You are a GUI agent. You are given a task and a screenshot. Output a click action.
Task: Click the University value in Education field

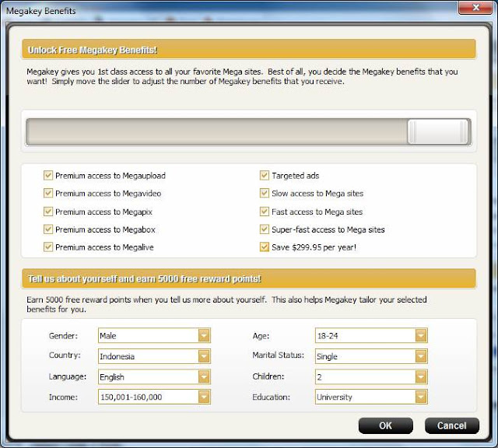point(335,397)
